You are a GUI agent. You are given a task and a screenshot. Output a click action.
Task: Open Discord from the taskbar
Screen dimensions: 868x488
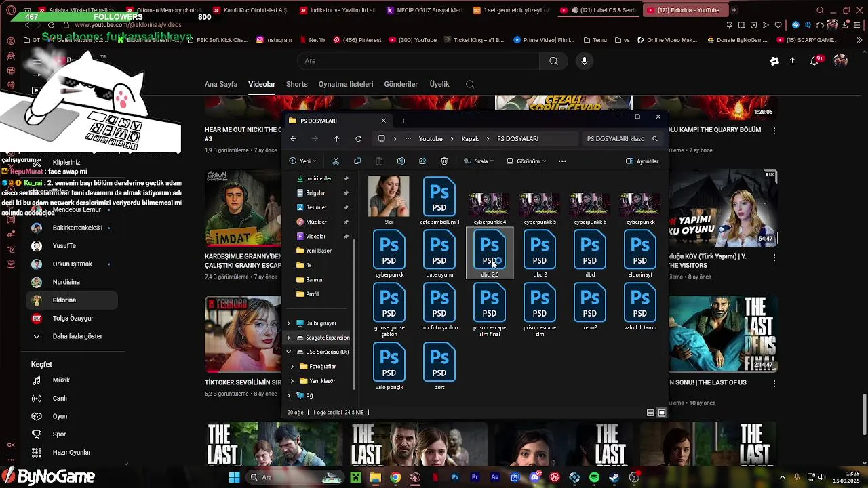tap(535, 477)
